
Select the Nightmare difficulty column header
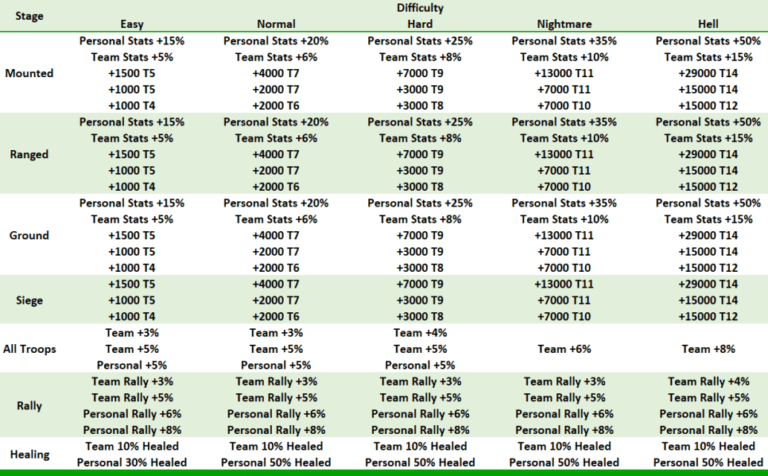565,24
